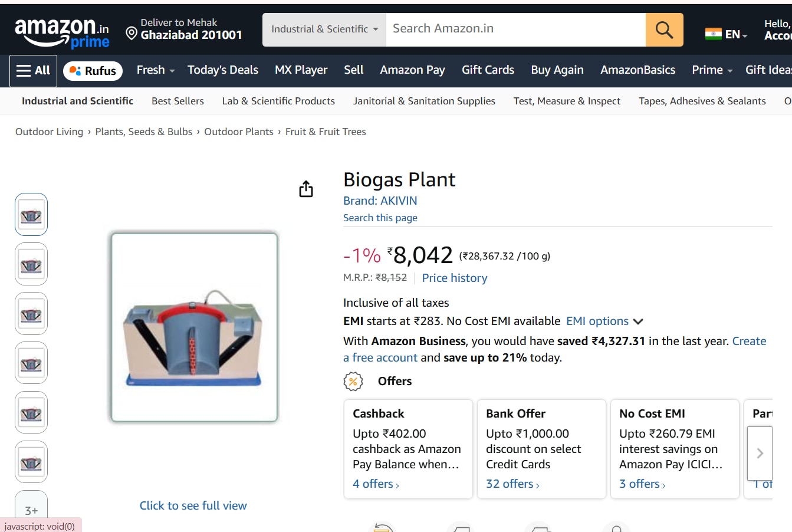Viewport: 792px width, 532px height.
Task: View the 32 offers Bank Offer link
Action: point(512,484)
